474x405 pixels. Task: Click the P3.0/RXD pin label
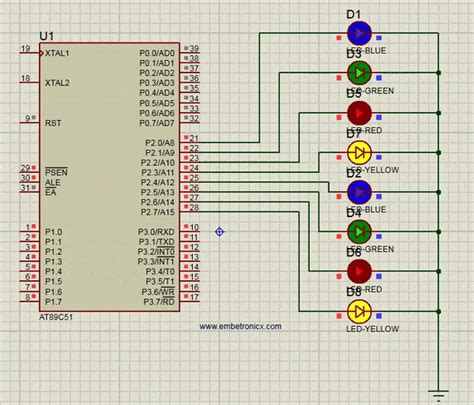pos(156,232)
